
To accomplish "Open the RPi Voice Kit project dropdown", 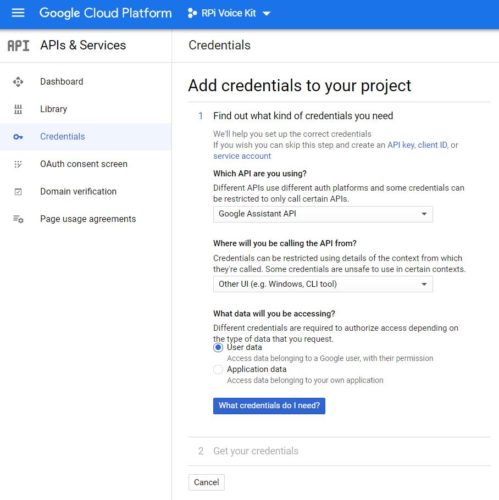I will click(229, 13).
